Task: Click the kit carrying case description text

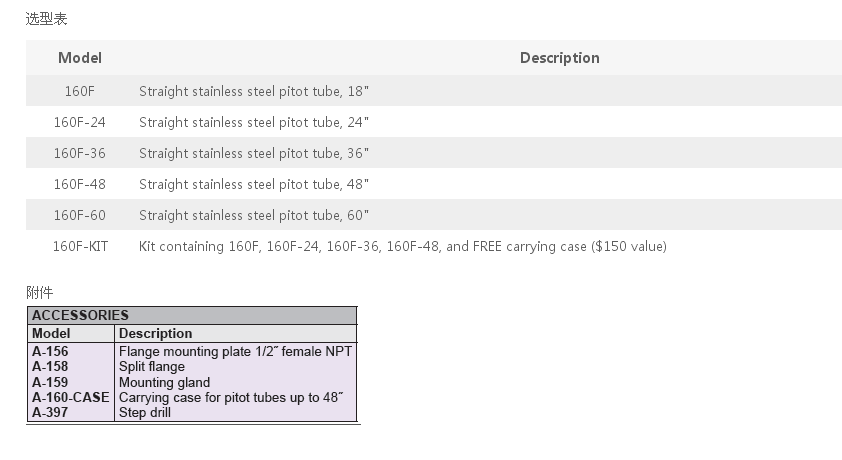Action: coord(403,246)
